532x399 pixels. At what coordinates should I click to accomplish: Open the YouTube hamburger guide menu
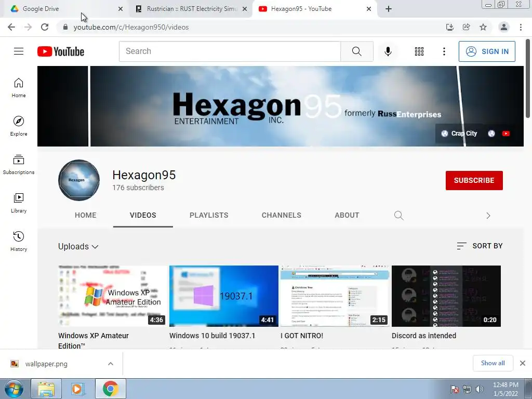point(19,51)
